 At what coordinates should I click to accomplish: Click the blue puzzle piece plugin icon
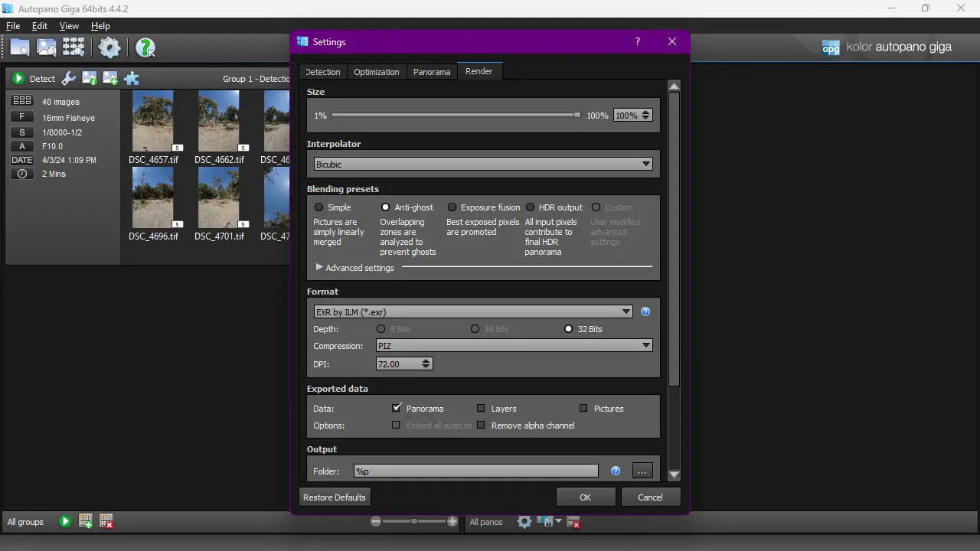[132, 78]
